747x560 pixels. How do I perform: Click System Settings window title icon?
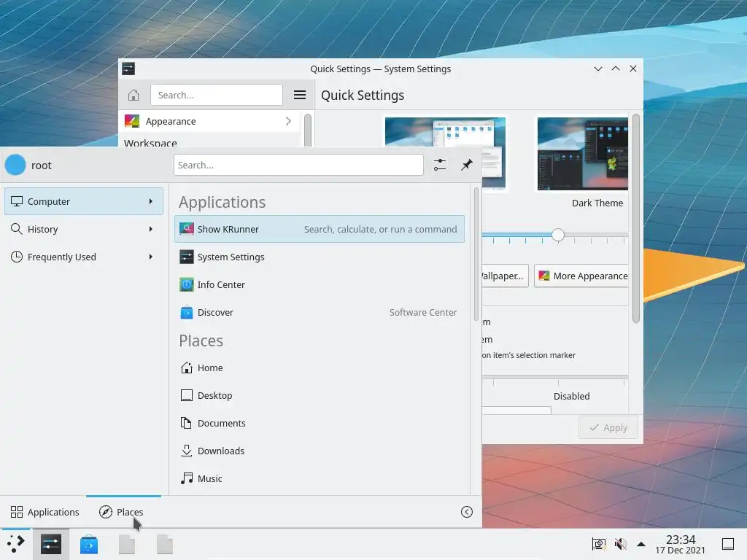[x=128, y=69]
